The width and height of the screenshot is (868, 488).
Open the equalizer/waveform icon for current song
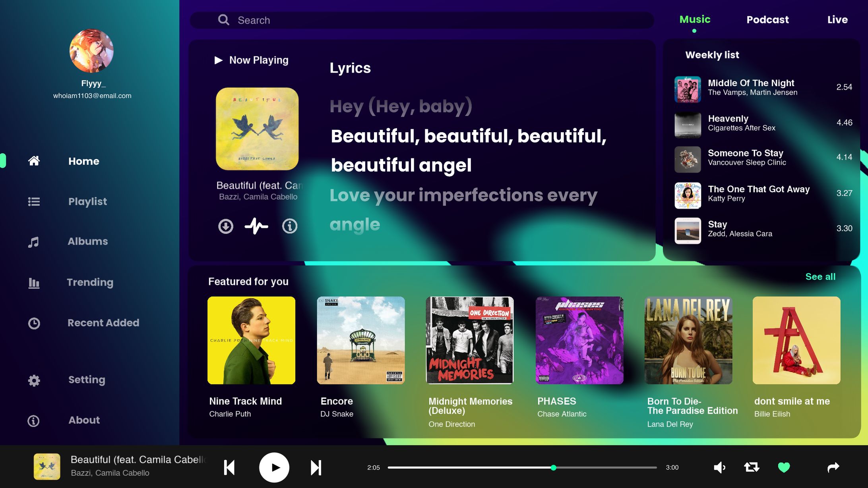pyautogui.click(x=257, y=226)
